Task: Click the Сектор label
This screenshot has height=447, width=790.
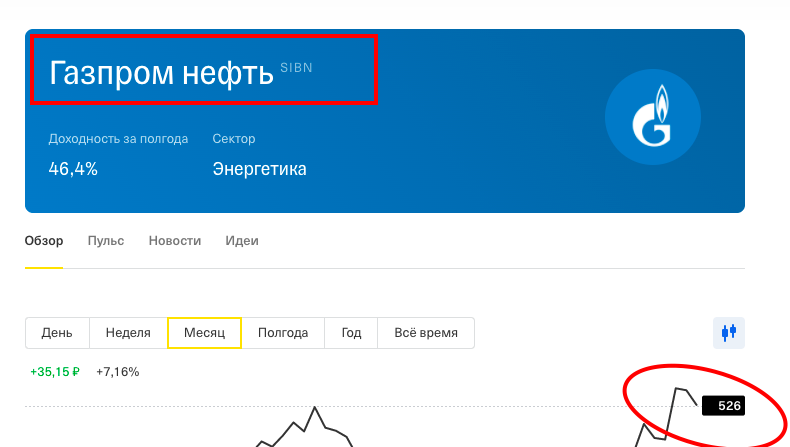Action: 234,139
